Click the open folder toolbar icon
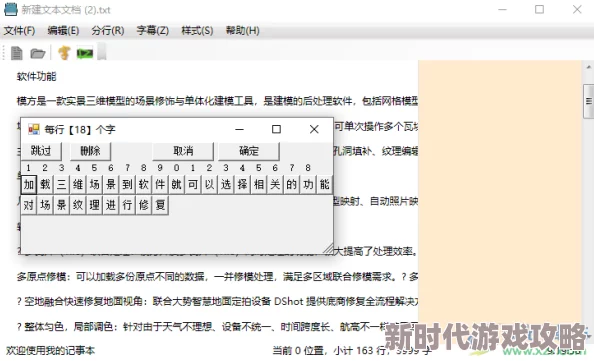This screenshot has height=361, width=594. [x=38, y=53]
